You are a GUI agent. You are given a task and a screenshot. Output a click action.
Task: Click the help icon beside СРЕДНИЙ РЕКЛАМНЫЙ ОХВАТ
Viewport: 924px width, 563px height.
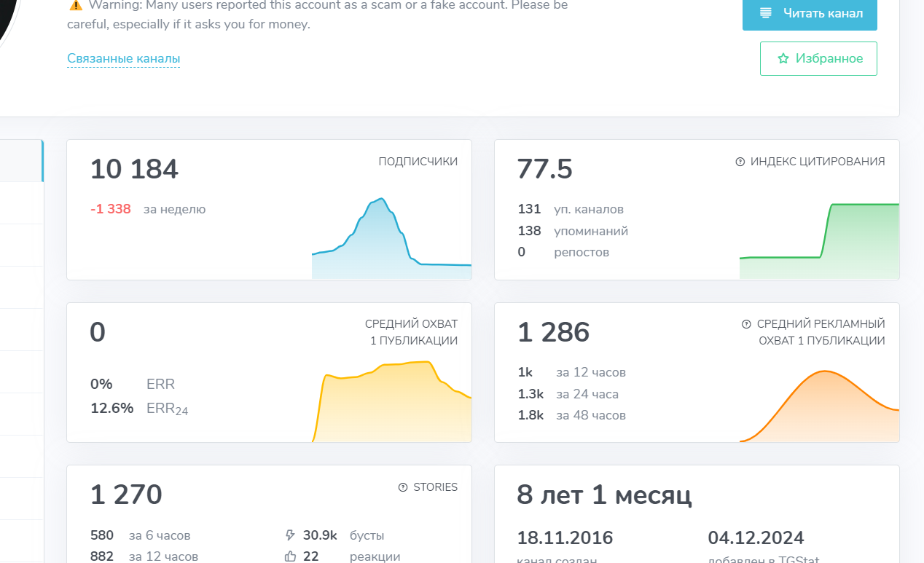pos(746,324)
